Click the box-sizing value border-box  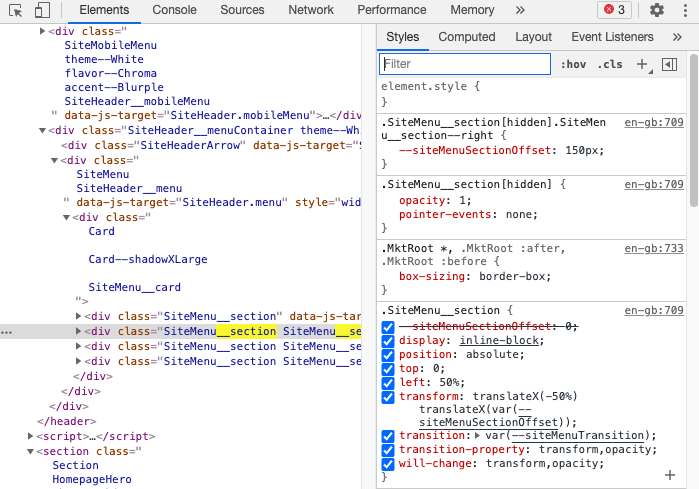point(512,277)
